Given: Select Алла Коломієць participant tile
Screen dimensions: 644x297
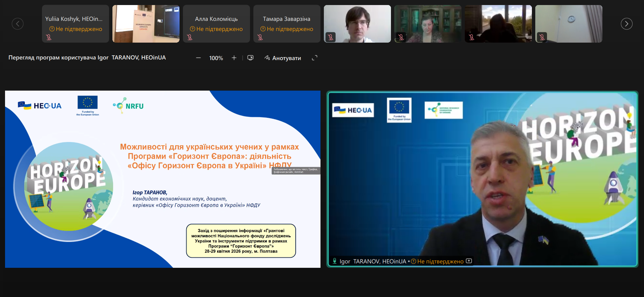Looking at the screenshot, I should click(x=216, y=20).
